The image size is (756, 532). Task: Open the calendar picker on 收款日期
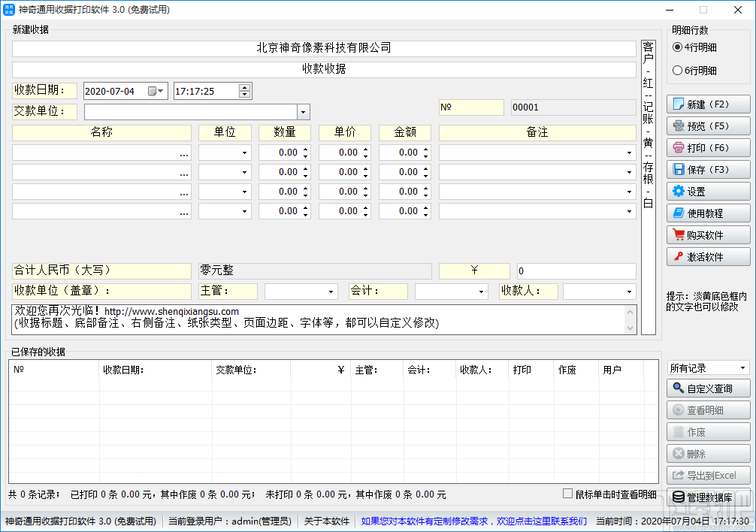pos(156,91)
